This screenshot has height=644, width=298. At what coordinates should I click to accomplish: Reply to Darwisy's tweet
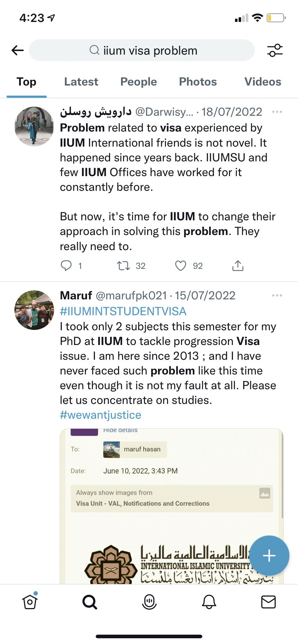click(x=66, y=266)
